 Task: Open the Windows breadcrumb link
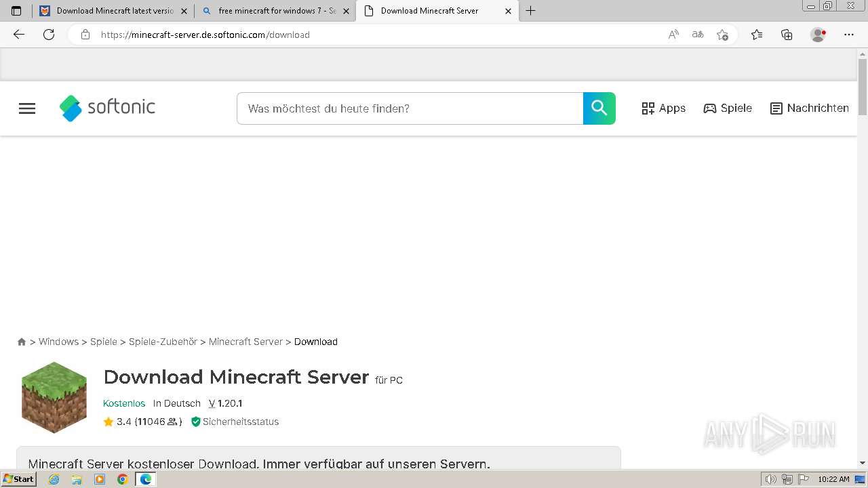click(58, 342)
